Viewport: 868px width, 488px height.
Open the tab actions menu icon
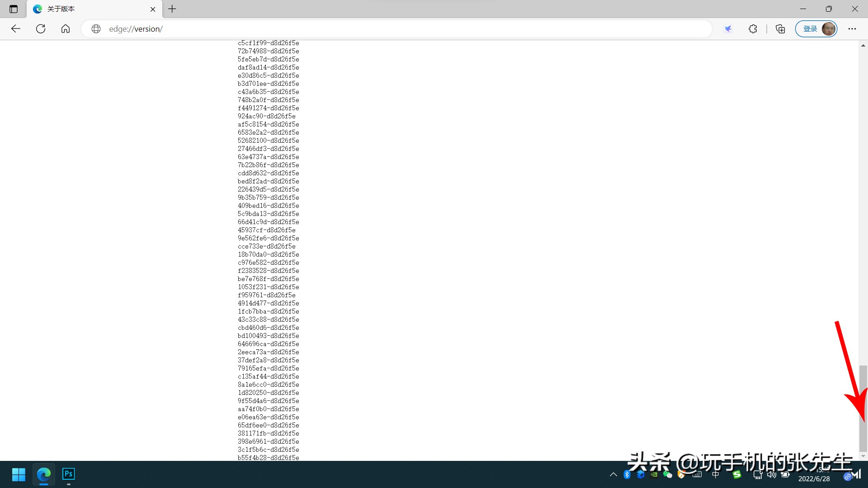[14, 9]
